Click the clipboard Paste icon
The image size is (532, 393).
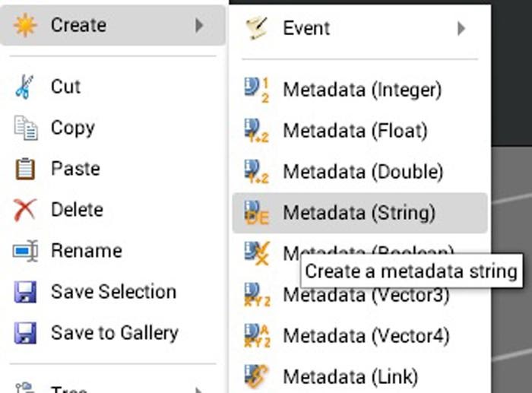25,169
